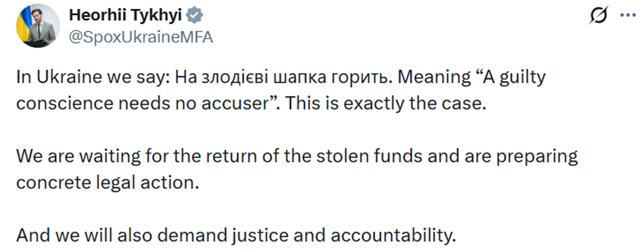Click the text 'concrete legal action.'
The image size is (644, 251).
pyautogui.click(x=108, y=183)
